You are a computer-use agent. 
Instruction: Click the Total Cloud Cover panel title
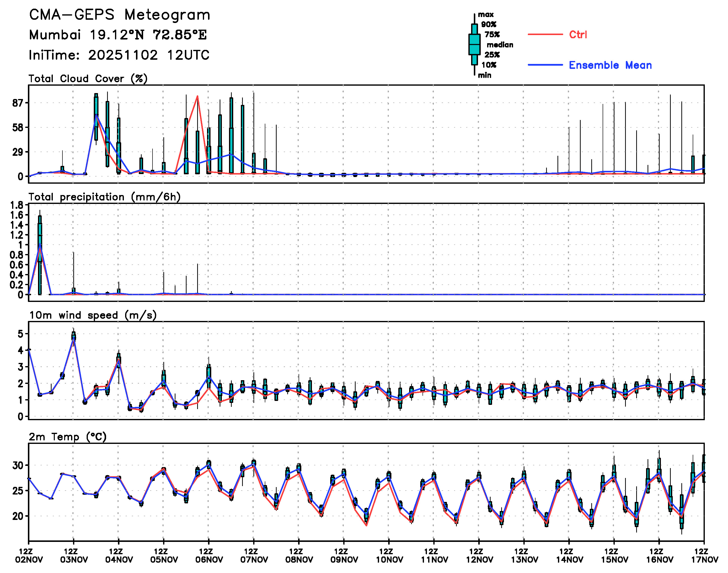click(88, 79)
